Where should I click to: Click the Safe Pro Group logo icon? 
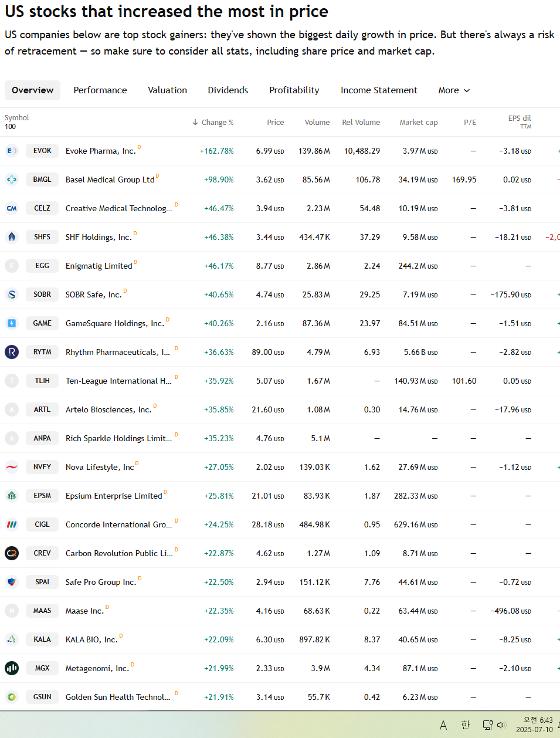coord(12,582)
